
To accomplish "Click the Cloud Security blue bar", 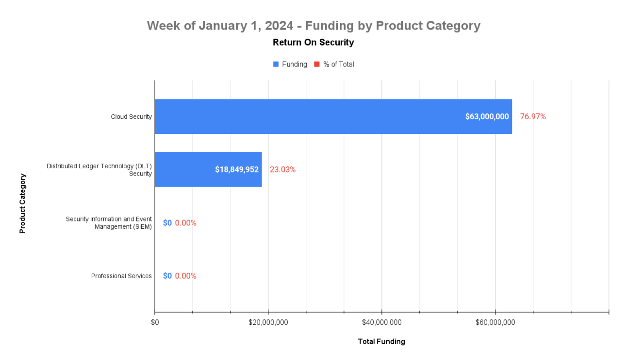I will point(333,116).
